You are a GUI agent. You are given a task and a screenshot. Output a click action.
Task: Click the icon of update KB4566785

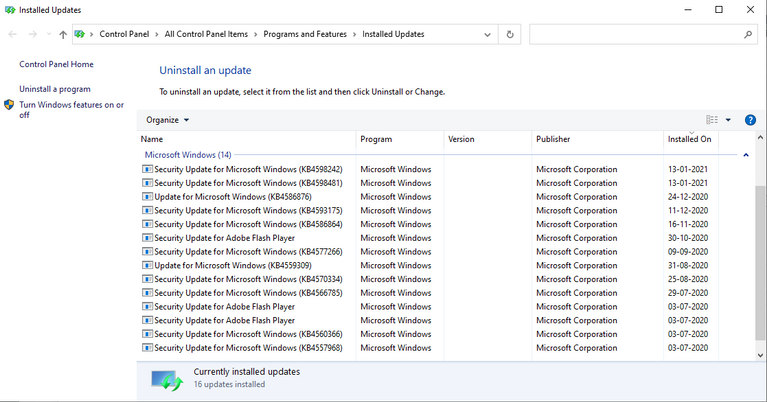click(x=147, y=292)
